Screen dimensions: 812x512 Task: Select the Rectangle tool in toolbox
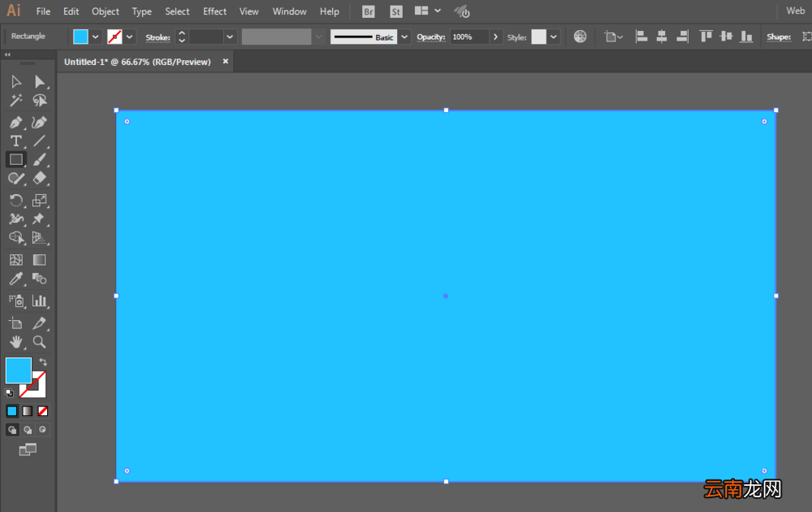coord(16,159)
